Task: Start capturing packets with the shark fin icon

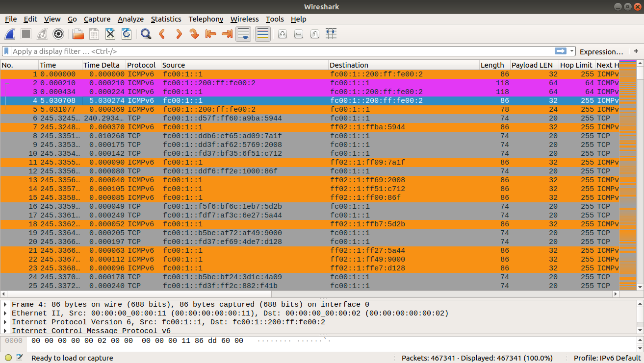Action: pyautogui.click(x=10, y=34)
